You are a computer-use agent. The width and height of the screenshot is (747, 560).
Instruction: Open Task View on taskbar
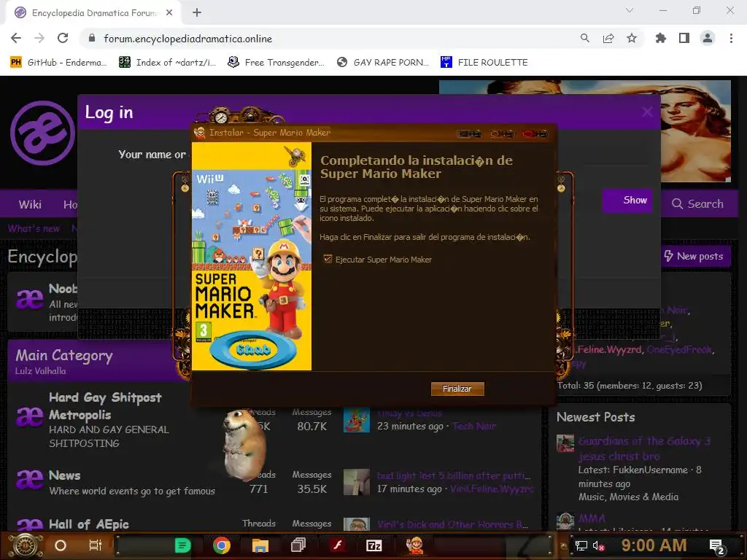point(96,545)
